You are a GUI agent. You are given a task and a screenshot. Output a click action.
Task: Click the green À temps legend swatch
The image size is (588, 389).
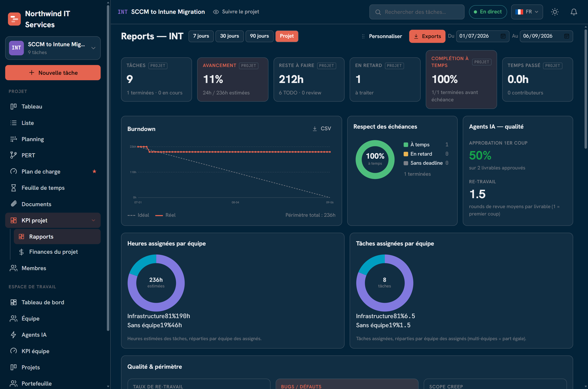click(406, 145)
